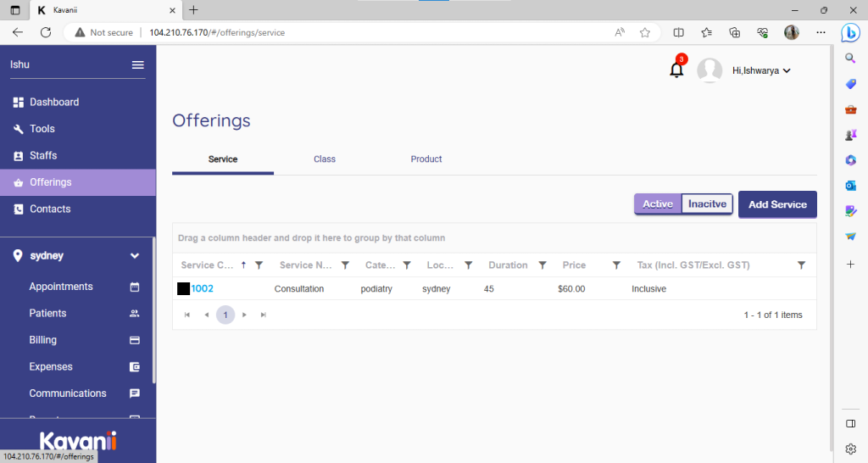Switch the list to Inactive services

pos(707,204)
